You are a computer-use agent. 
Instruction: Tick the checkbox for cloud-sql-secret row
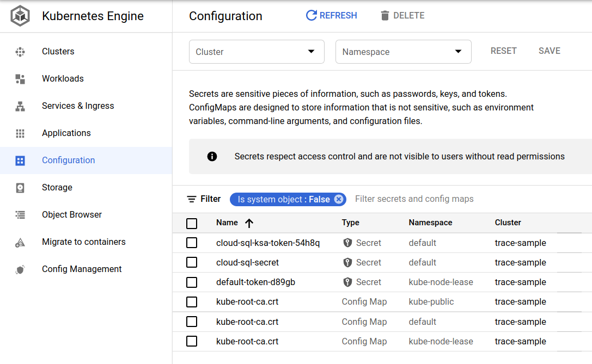pos(192,263)
